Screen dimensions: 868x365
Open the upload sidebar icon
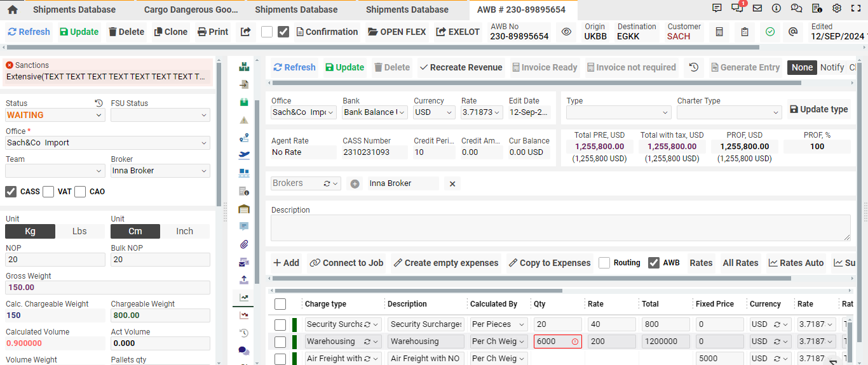(244, 279)
